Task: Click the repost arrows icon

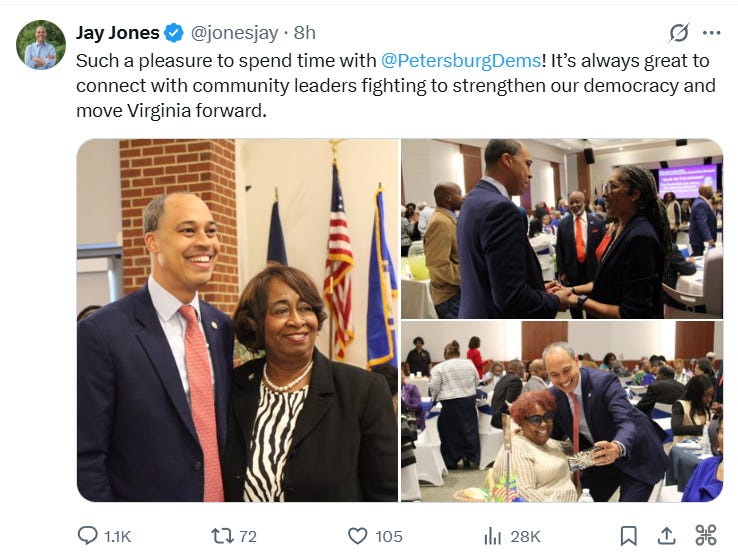Action: pyautogui.click(x=222, y=536)
